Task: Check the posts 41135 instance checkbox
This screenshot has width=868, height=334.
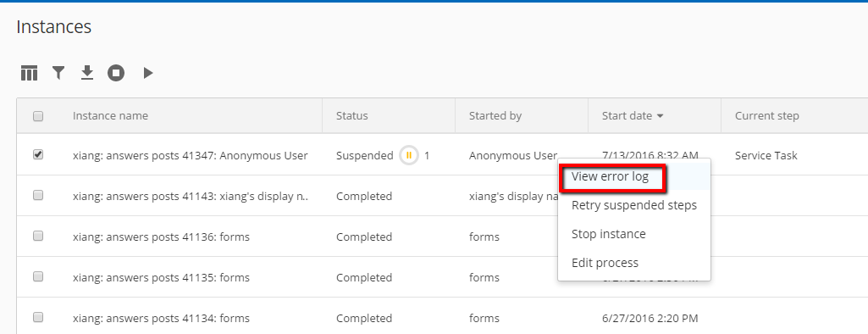Action: pos(38,276)
